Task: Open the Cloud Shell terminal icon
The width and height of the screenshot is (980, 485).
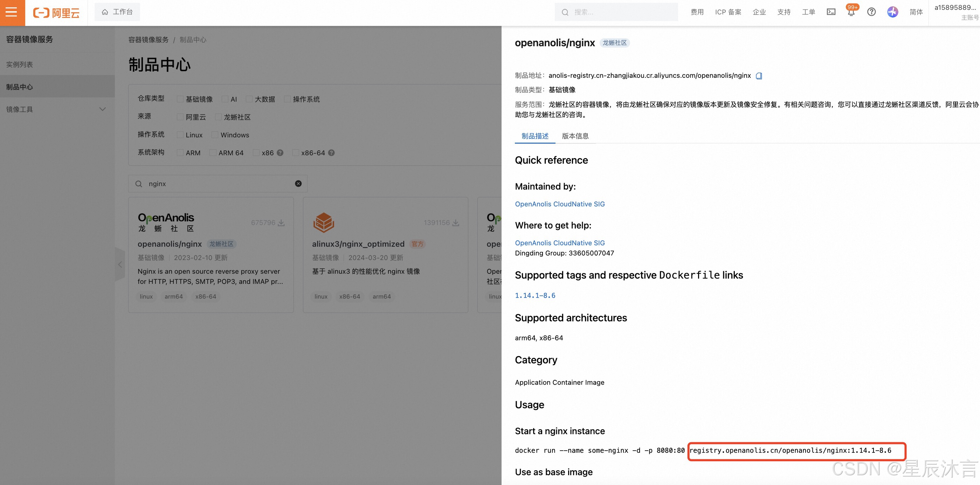Action: [x=831, y=12]
